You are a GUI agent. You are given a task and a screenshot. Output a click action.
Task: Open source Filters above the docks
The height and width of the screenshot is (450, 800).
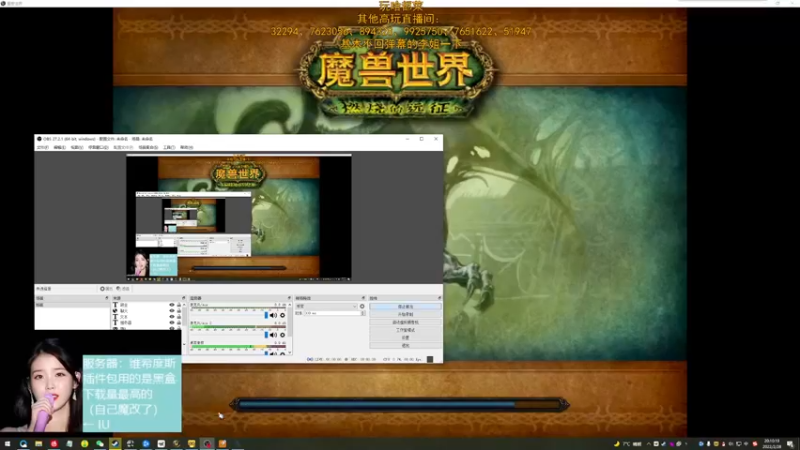pos(123,289)
